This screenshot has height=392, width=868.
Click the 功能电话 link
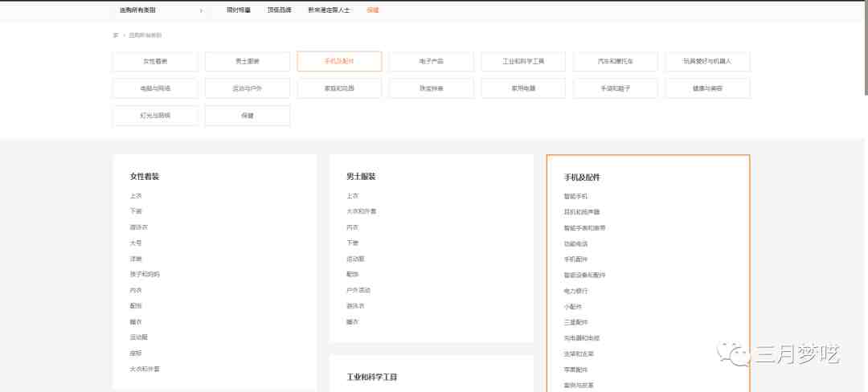(575, 244)
